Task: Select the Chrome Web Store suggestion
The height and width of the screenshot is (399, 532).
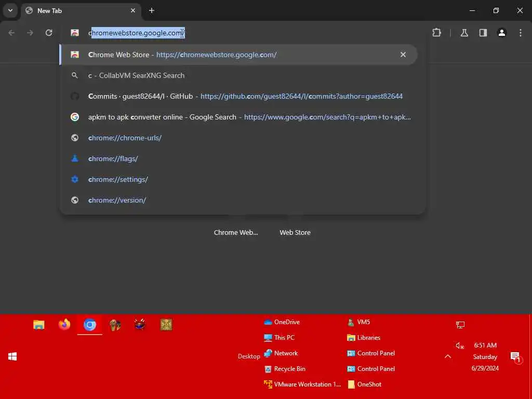Action: tap(238, 55)
